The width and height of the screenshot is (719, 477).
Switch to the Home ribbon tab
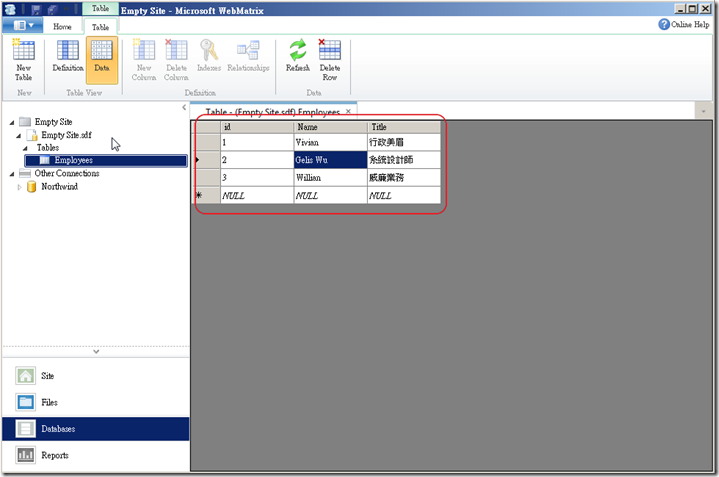point(62,27)
